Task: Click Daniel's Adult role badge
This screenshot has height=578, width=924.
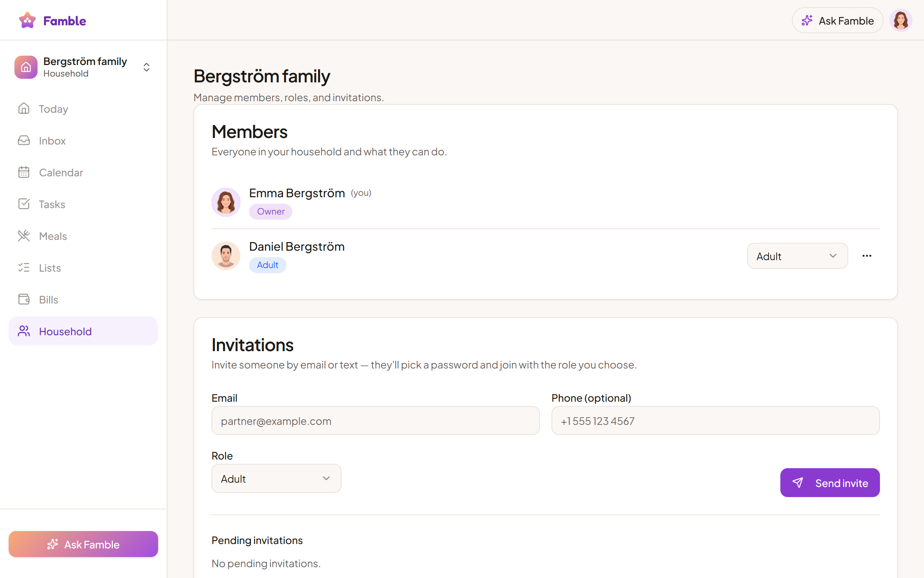Action: pos(268,265)
